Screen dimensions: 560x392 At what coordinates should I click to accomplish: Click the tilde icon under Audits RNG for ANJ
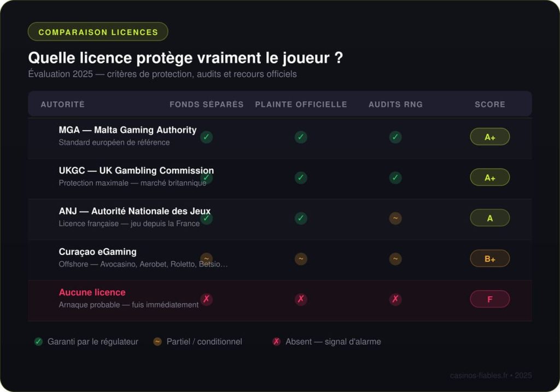point(395,218)
